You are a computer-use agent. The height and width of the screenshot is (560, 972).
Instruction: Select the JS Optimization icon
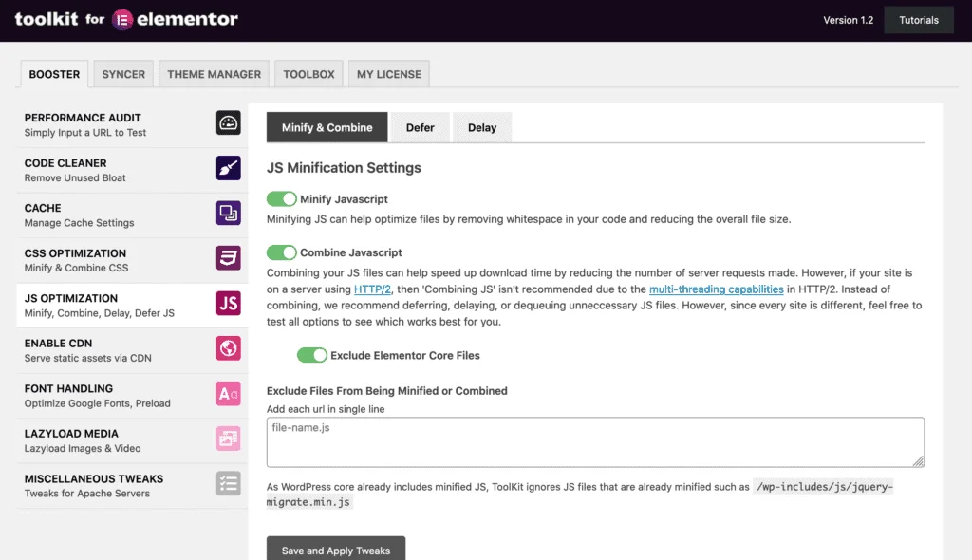228,304
